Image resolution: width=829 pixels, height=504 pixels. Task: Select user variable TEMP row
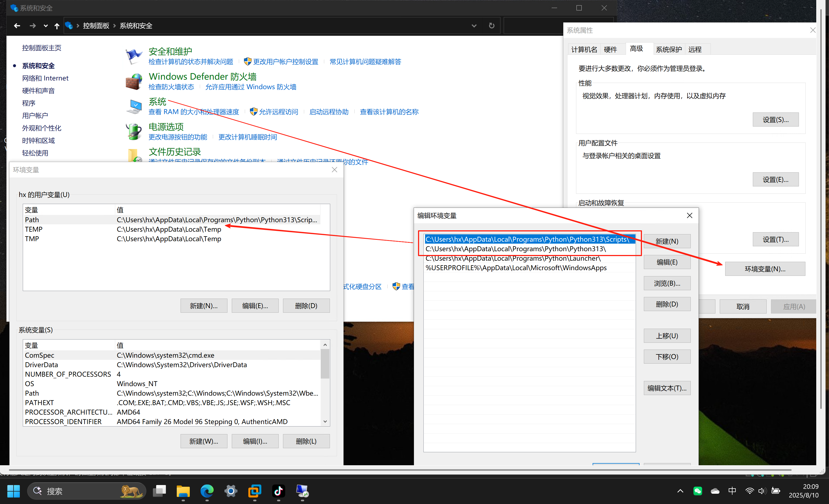coord(171,229)
